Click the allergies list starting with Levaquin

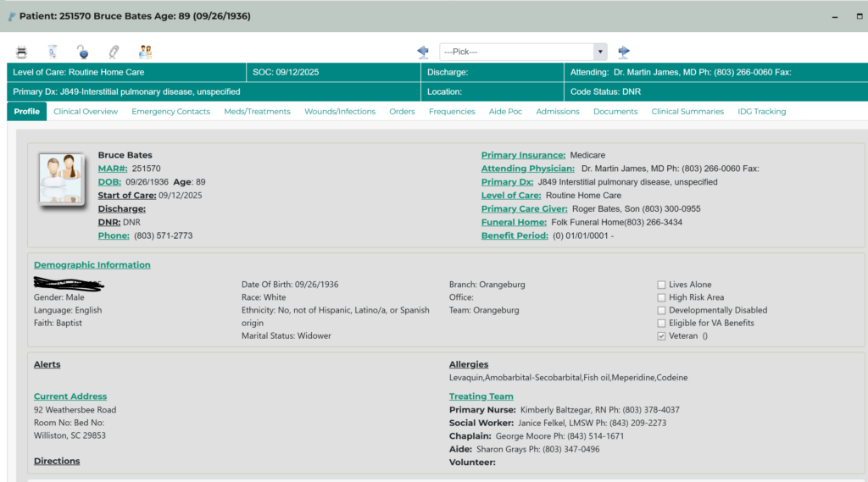click(569, 378)
